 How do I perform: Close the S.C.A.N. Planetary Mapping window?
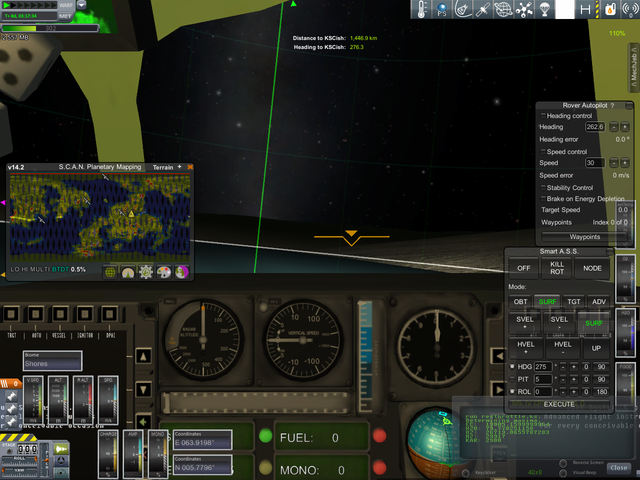[190, 167]
